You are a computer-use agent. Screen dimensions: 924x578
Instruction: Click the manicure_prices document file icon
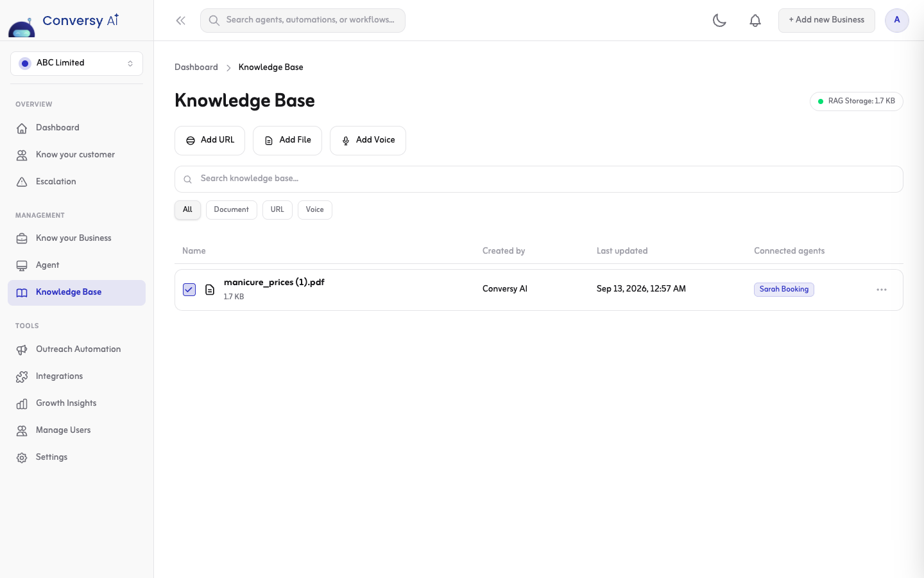point(210,290)
